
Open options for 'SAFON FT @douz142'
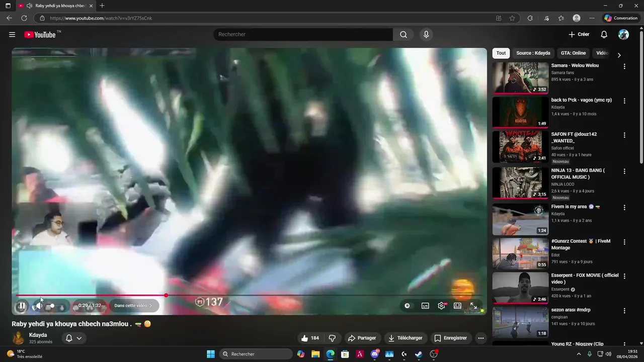(624, 135)
